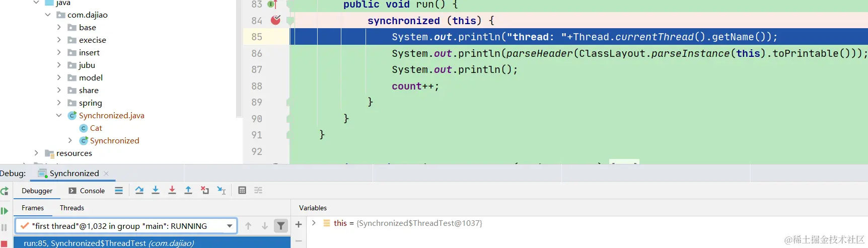Click the run gutter icon on line 83
The height and width of the screenshot is (248, 868).
pyautogui.click(x=272, y=5)
